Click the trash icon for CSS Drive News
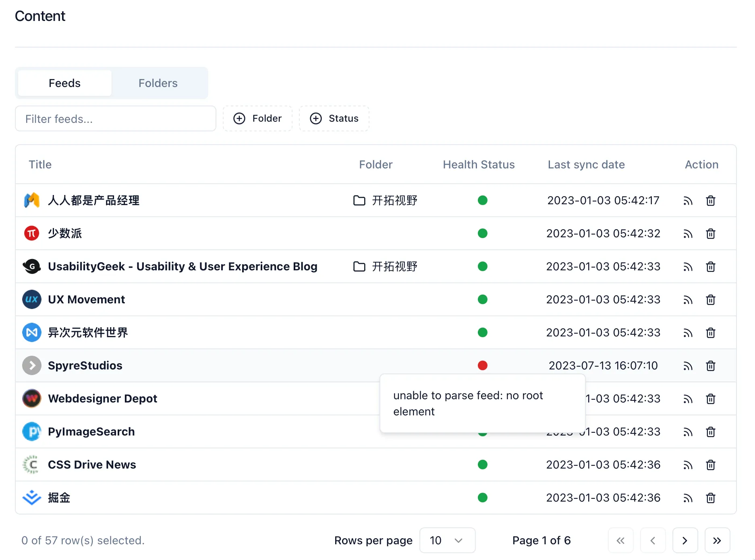 tap(711, 465)
